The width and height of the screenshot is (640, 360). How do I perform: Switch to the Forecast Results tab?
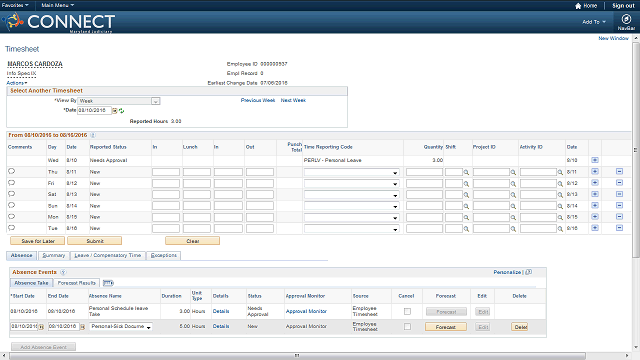pyautogui.click(x=76, y=283)
